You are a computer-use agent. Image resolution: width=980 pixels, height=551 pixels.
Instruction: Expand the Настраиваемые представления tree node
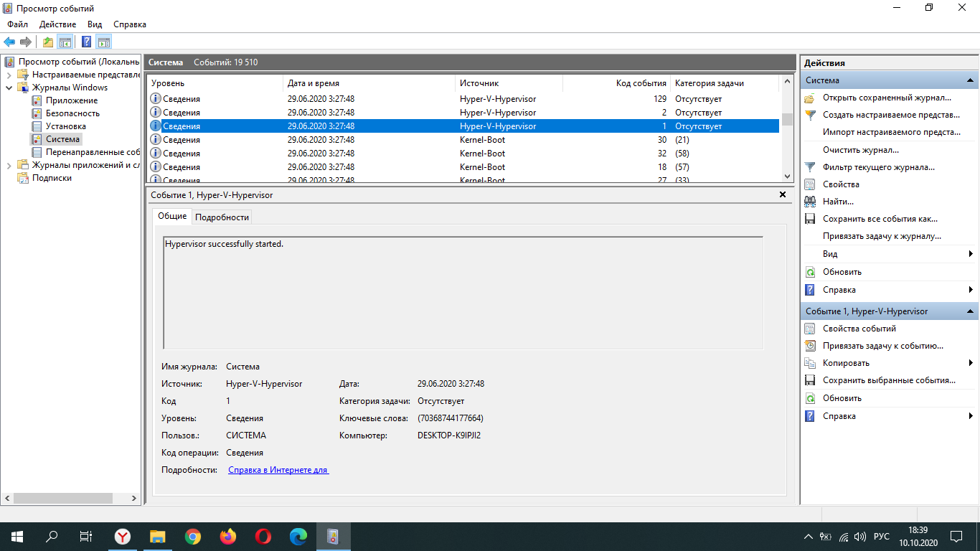[9, 75]
